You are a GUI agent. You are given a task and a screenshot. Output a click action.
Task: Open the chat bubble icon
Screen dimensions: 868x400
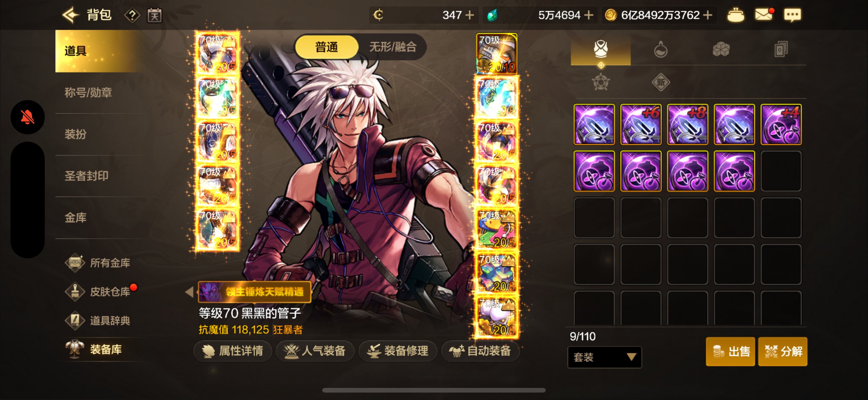pyautogui.click(x=792, y=16)
